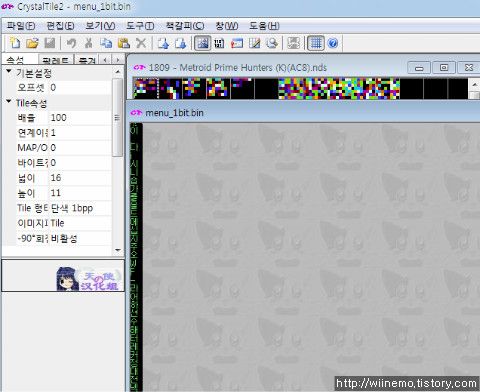This screenshot has height=392, width=480.
Task: Open the 책갈피(C) menu
Action: (185, 26)
